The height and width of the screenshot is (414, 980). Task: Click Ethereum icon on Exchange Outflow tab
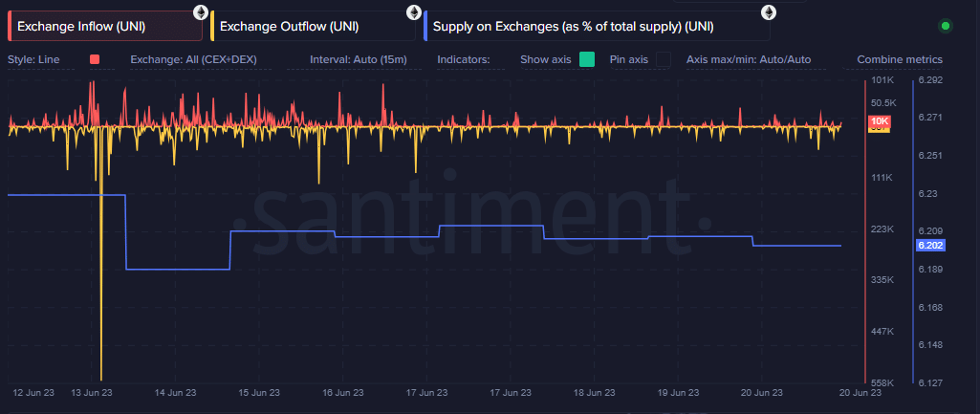click(414, 11)
